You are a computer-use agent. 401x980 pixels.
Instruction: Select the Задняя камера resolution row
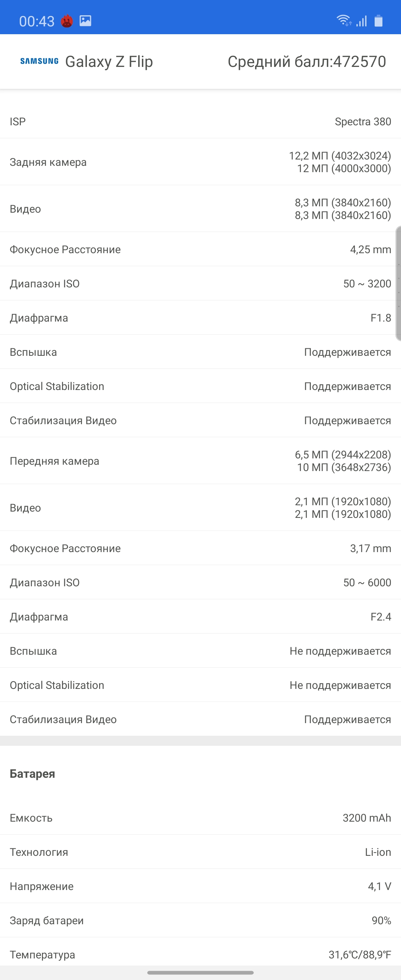200,162
